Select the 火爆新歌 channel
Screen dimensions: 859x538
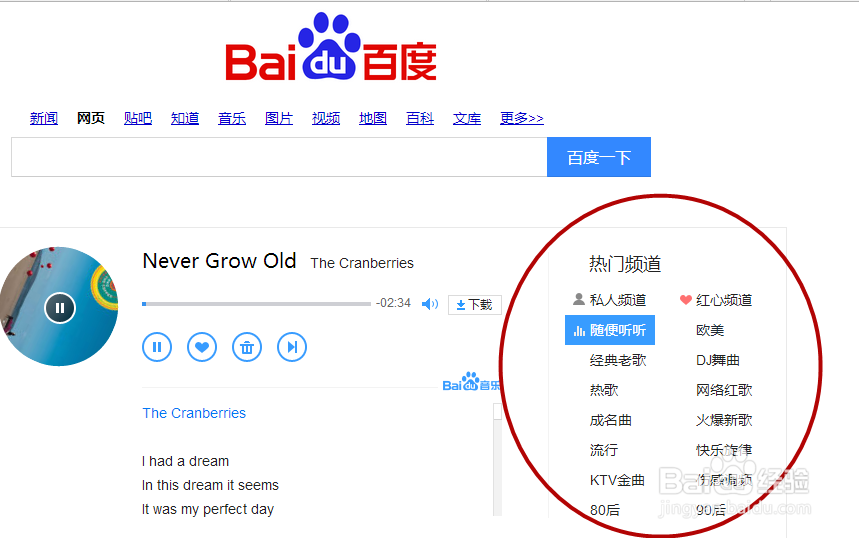(724, 420)
